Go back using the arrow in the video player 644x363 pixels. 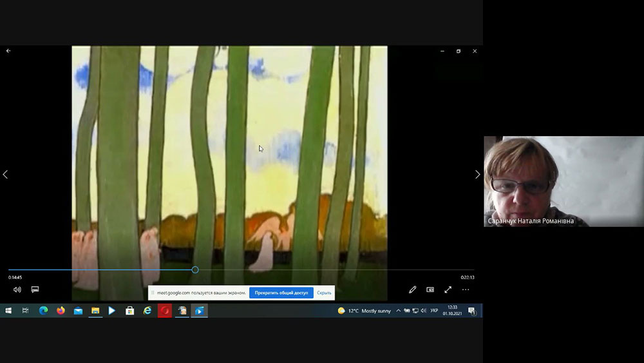[8, 51]
